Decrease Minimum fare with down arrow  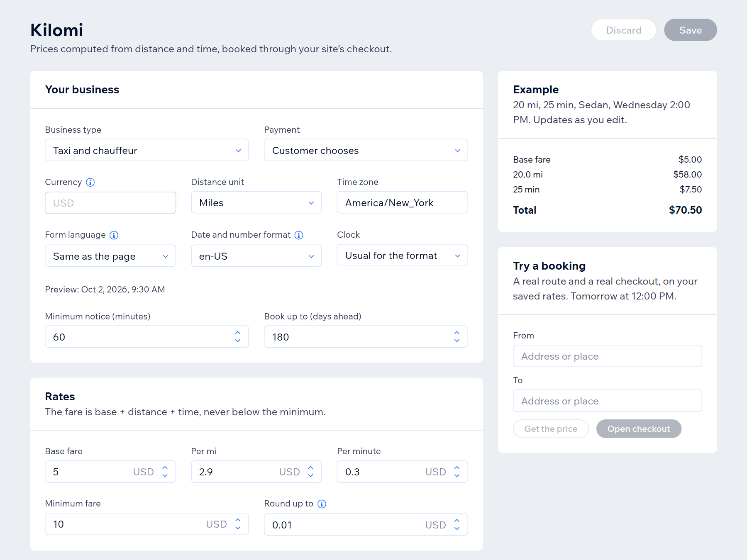[238, 528]
